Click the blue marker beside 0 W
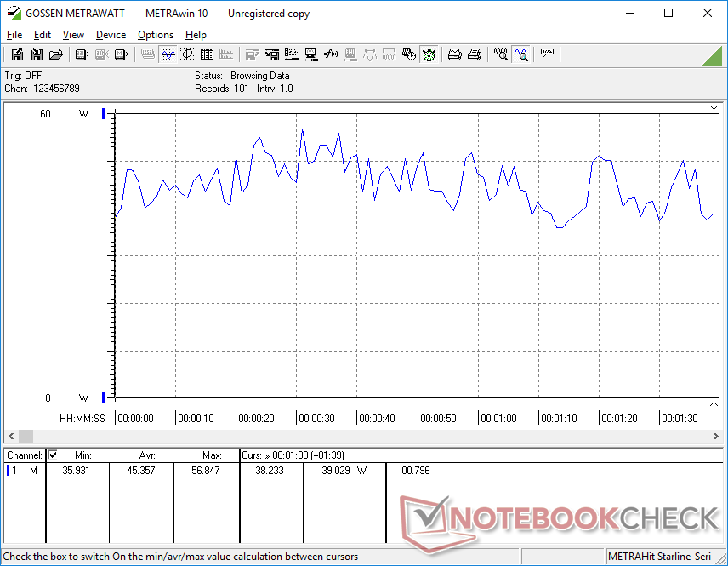 pyautogui.click(x=104, y=397)
